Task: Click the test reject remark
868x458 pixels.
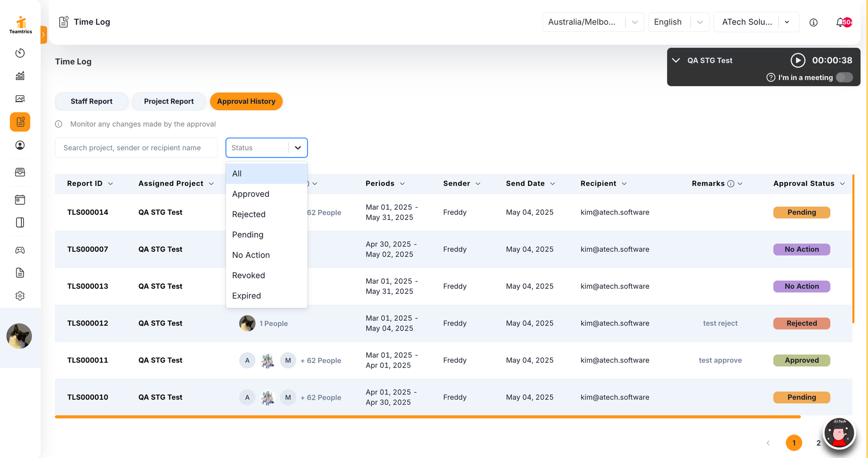Action: tap(720, 323)
